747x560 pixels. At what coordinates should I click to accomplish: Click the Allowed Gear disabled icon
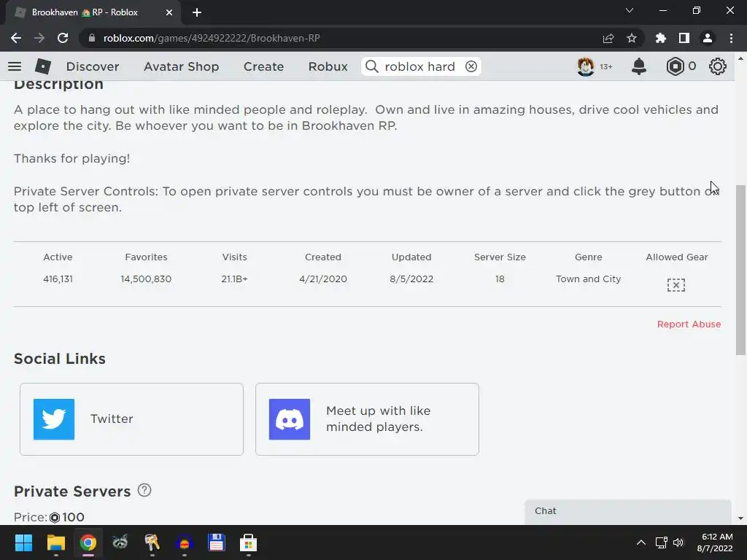(x=676, y=285)
